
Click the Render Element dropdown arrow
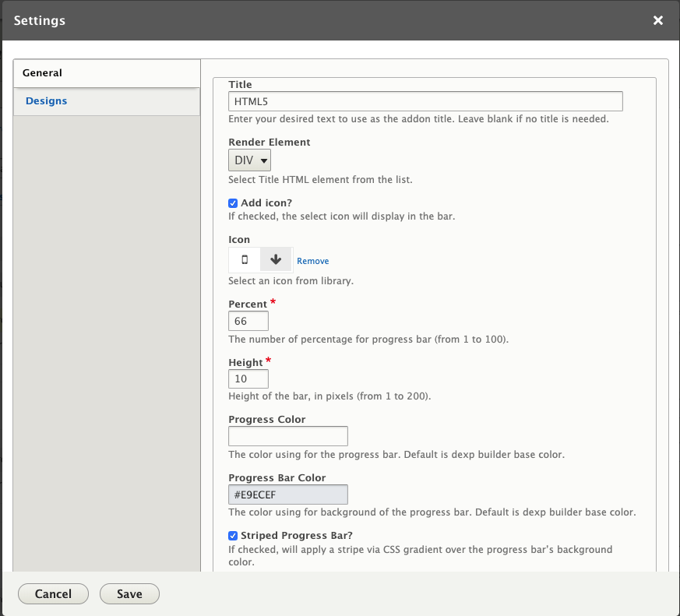tap(263, 161)
